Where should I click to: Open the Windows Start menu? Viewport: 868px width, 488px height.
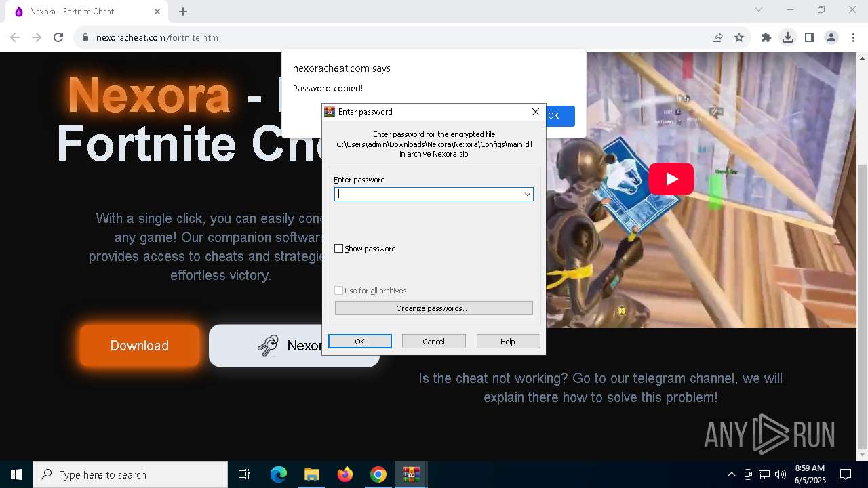point(16,474)
